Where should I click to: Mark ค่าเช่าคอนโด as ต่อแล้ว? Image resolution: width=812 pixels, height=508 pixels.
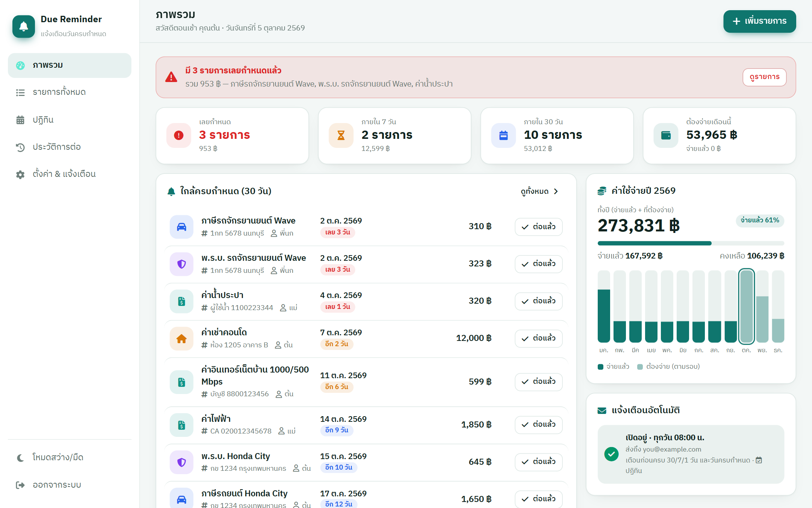click(538, 338)
